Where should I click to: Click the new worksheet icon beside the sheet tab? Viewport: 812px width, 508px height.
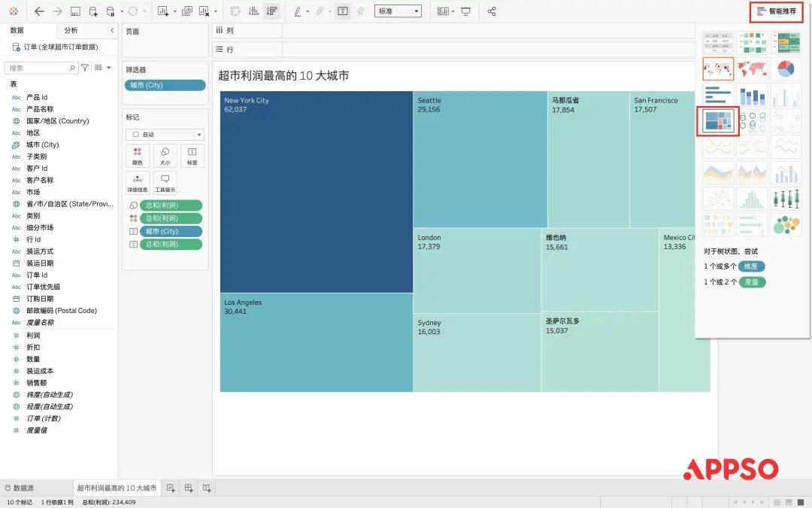[x=171, y=488]
